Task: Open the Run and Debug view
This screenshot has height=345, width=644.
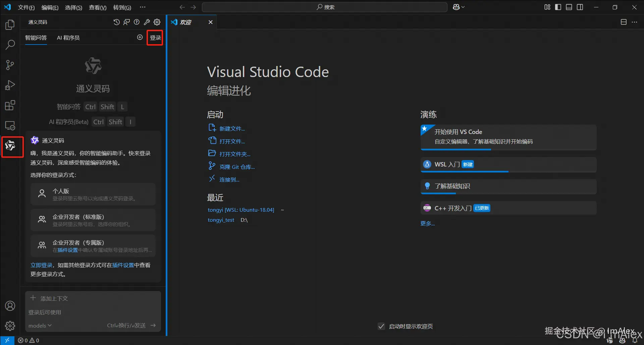Action: click(10, 85)
